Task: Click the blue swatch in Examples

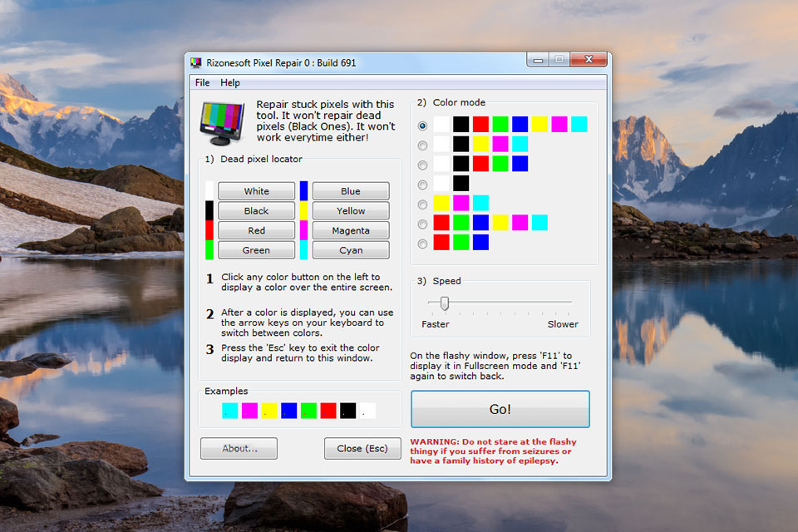Action: 288,411
